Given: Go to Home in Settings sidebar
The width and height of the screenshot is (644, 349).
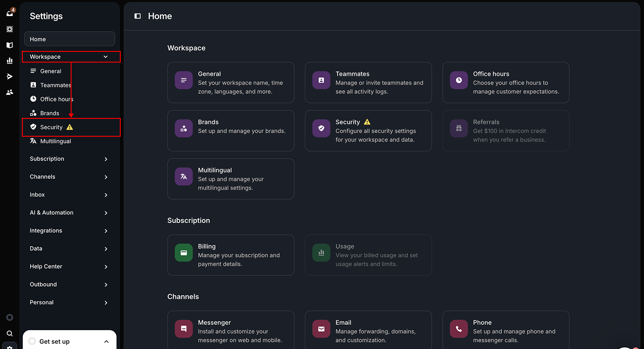Looking at the screenshot, I should tap(69, 39).
